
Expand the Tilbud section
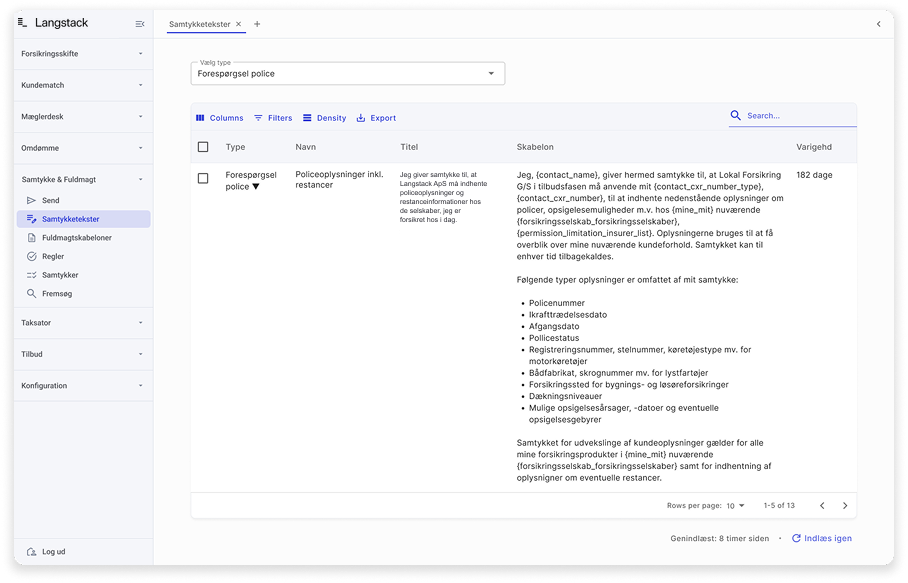(82, 354)
